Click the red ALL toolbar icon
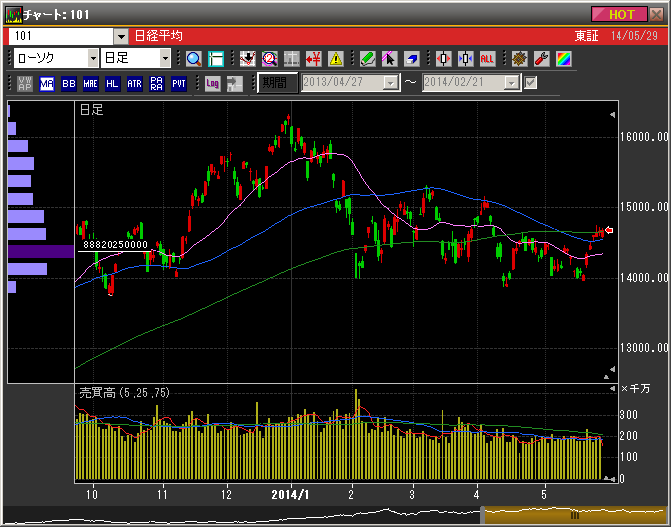671x527 pixels. click(x=488, y=58)
